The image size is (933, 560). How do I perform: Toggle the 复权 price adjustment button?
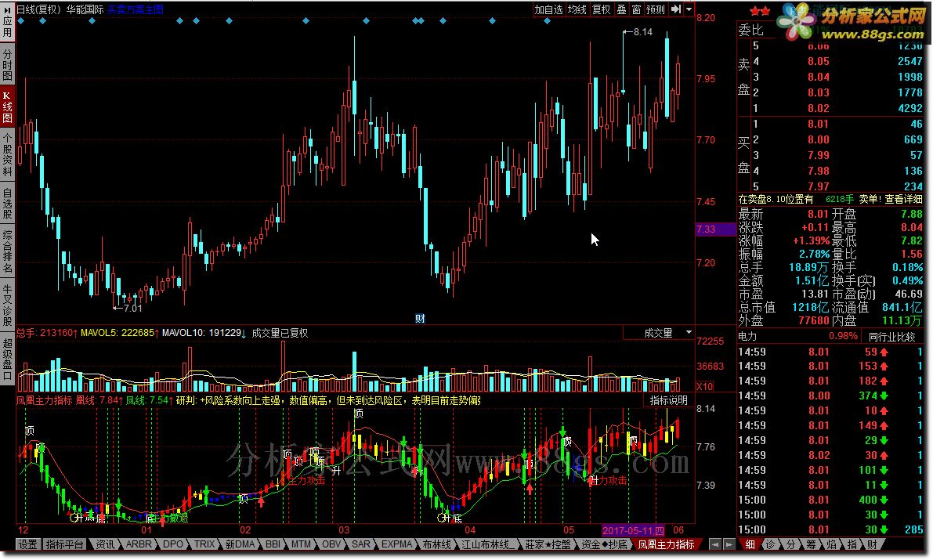(x=601, y=9)
